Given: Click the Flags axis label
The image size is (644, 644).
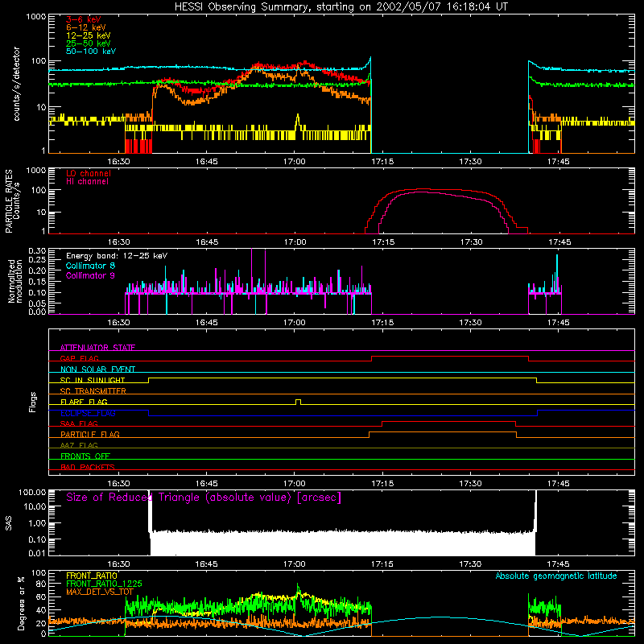Looking at the screenshot, I should pos(33,402).
